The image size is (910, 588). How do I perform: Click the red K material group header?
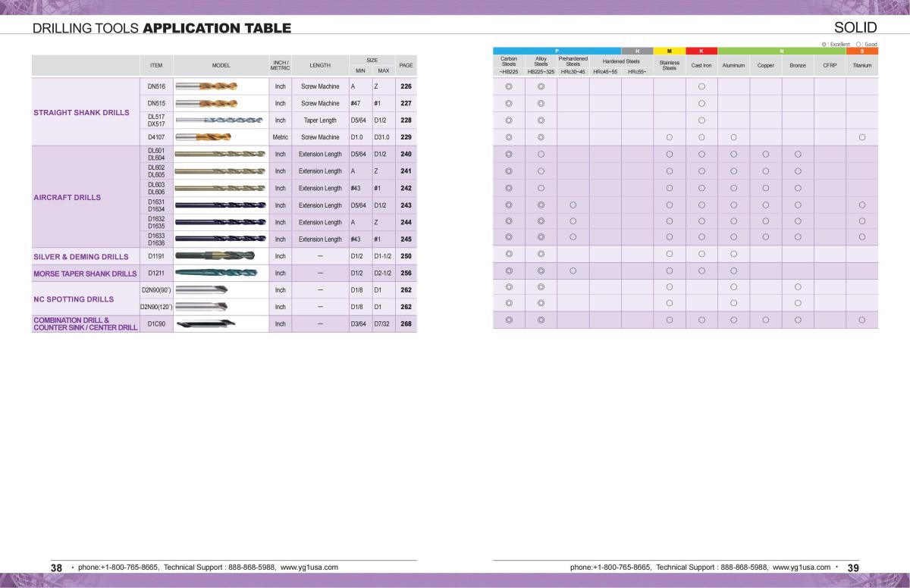click(701, 51)
